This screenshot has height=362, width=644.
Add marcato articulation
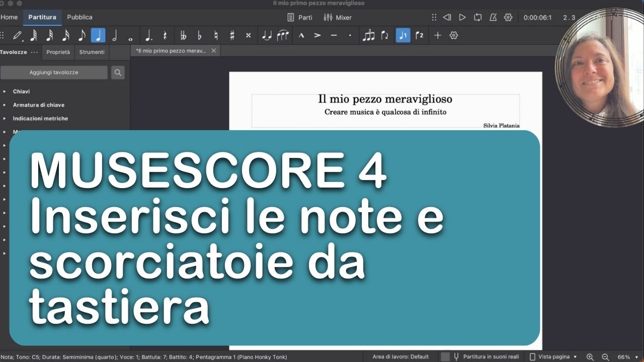pyautogui.click(x=301, y=35)
